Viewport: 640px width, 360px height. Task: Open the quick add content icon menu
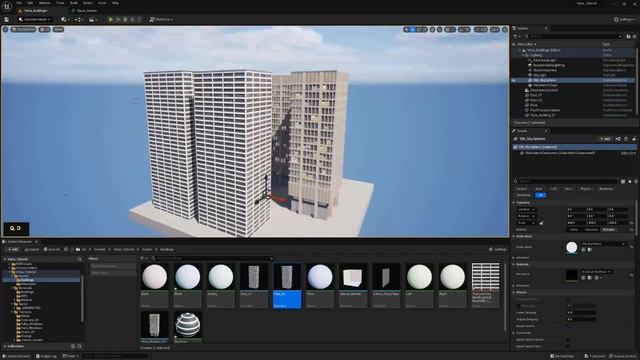(64, 19)
